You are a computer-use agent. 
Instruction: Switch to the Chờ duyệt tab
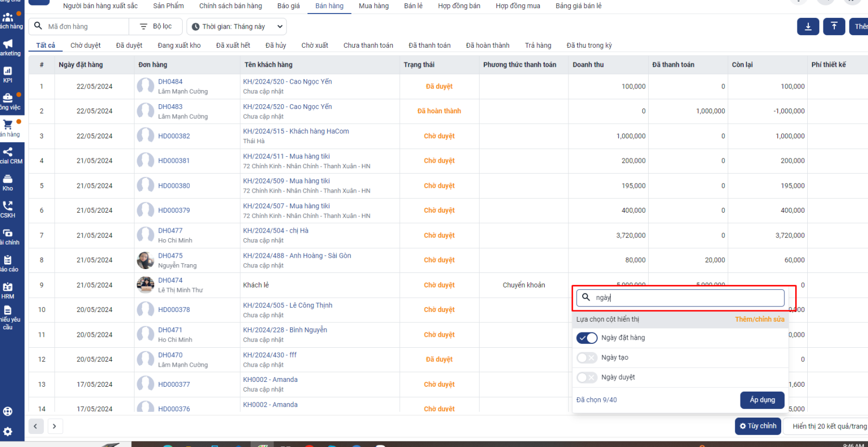(x=85, y=46)
